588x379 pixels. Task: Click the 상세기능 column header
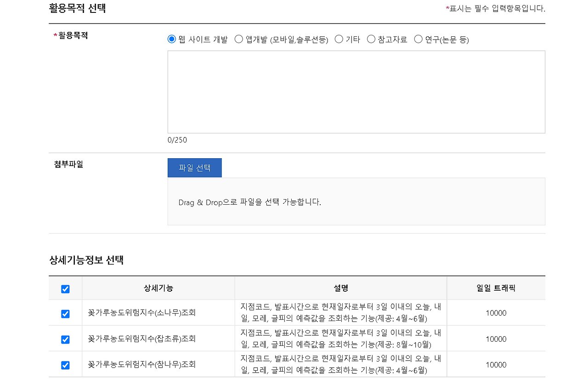(x=158, y=289)
